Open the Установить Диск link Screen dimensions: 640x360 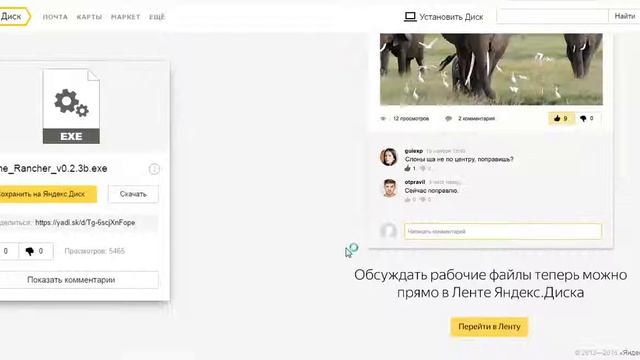click(x=451, y=17)
